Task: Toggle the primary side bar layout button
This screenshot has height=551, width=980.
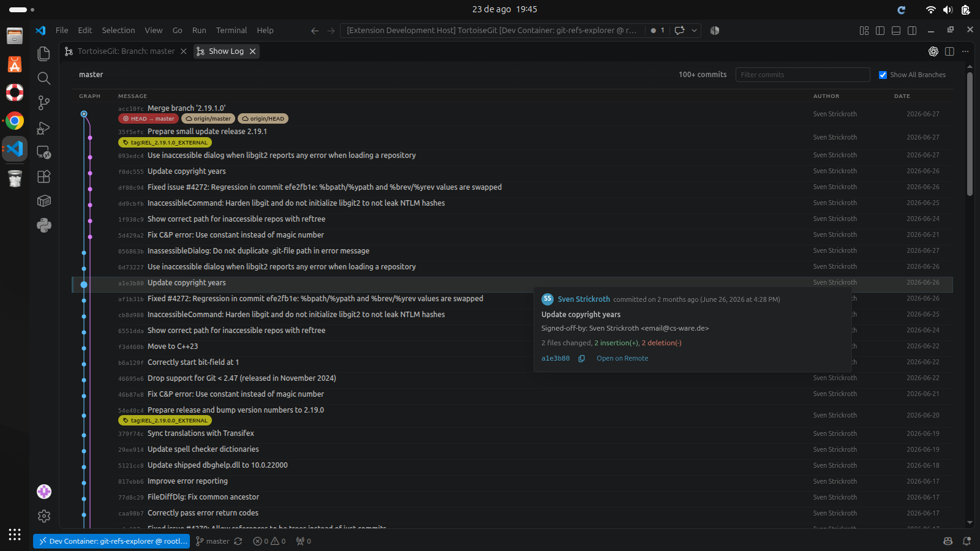Action: (880, 31)
